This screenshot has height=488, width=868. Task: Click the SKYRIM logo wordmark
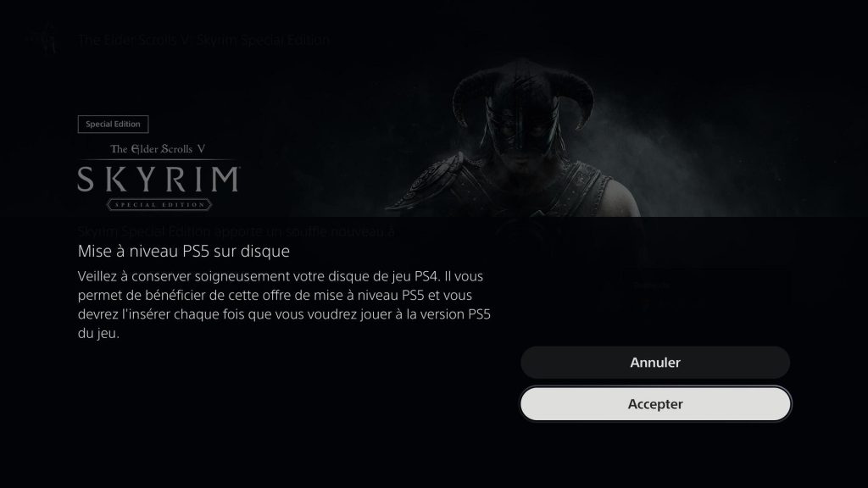click(159, 180)
